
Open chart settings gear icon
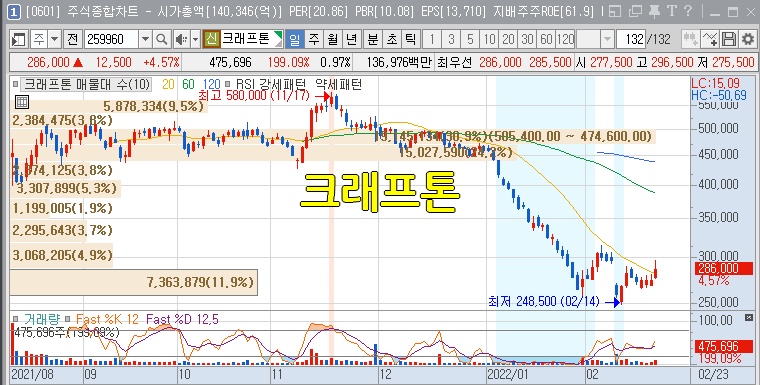pos(748,39)
